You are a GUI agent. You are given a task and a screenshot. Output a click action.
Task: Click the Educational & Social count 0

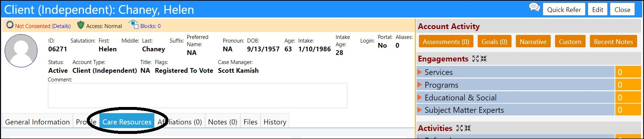coord(628,98)
